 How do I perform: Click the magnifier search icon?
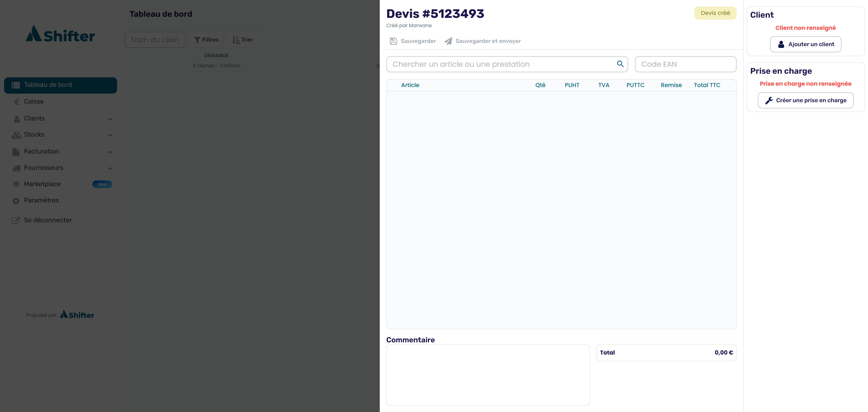coord(620,64)
